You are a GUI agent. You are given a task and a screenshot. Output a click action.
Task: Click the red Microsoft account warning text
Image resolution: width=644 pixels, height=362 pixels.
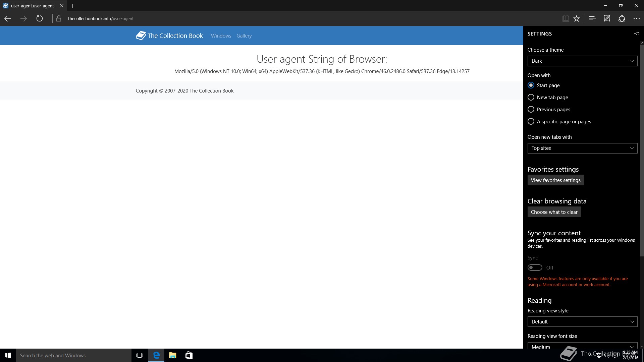pyautogui.click(x=578, y=282)
